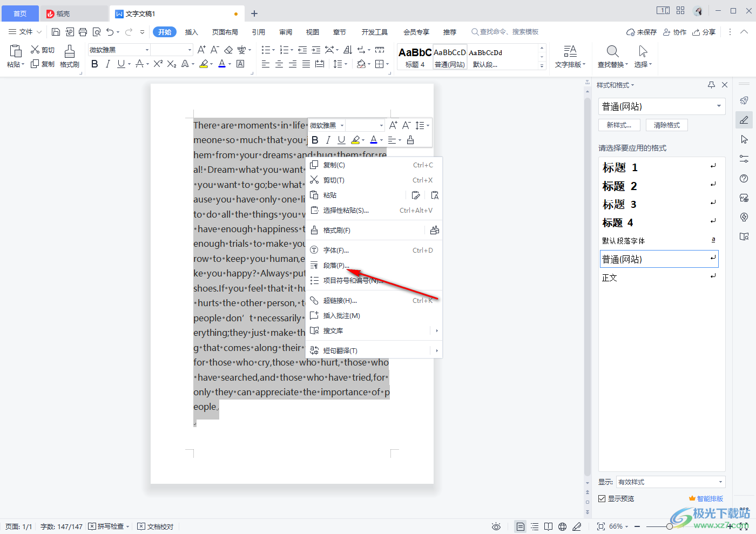The image size is (756, 534).
Task: Click the Format Painter (格式刷) ribbon icon
Action: click(x=70, y=56)
